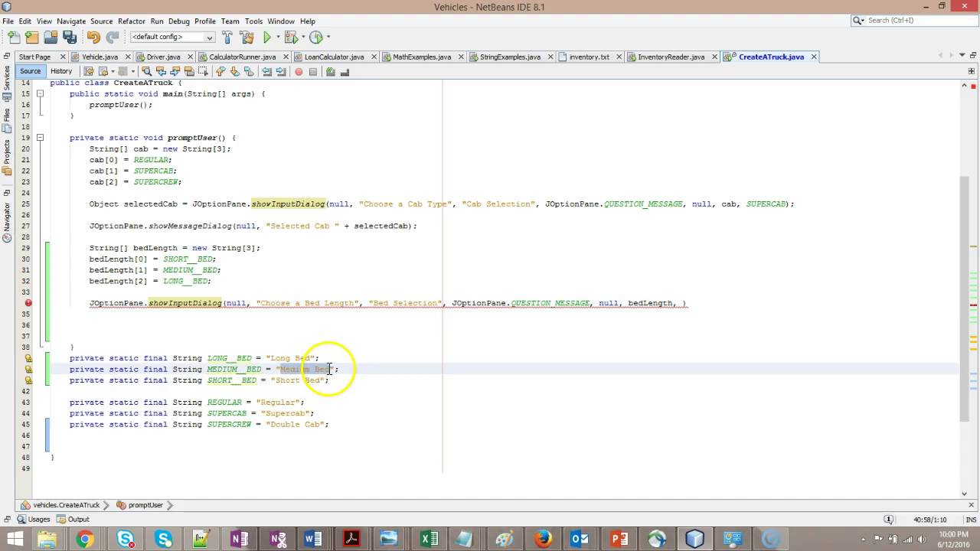The image size is (980, 551).
Task: Open the Navigate menu
Action: (x=71, y=21)
